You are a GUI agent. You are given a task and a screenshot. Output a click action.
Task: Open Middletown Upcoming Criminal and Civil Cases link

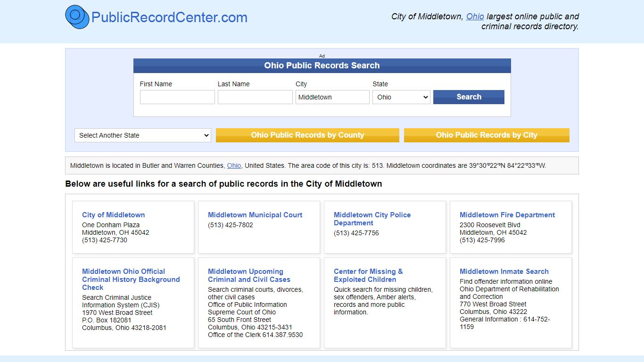point(249,275)
